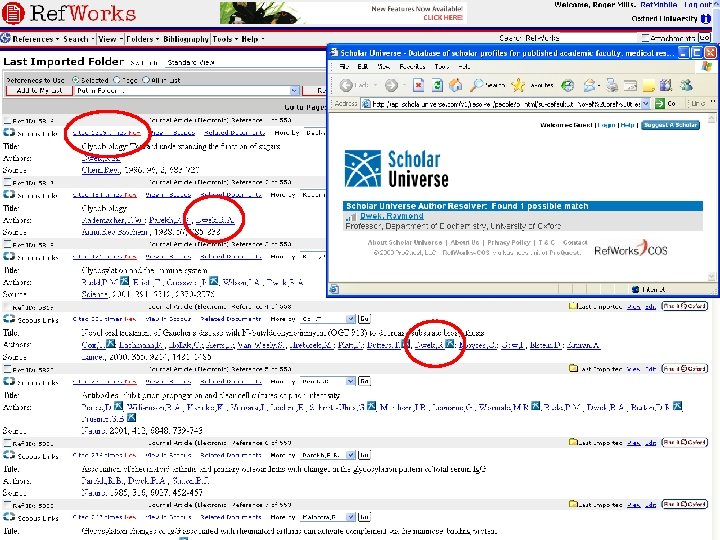Click the Scholar Universe logo image
Screen dimensions: 720x540
point(397,169)
